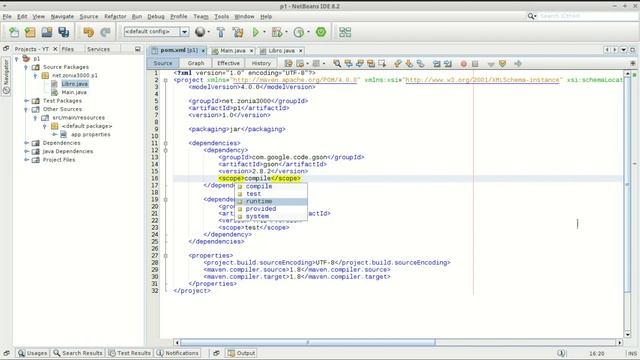640x360 pixels.
Task: Open the Refactor menu
Action: (115, 16)
